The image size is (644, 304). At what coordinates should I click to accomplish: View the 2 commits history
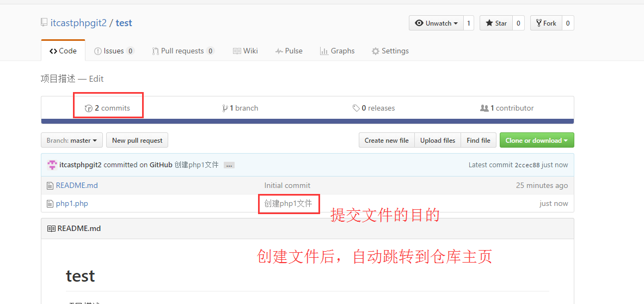(x=107, y=108)
